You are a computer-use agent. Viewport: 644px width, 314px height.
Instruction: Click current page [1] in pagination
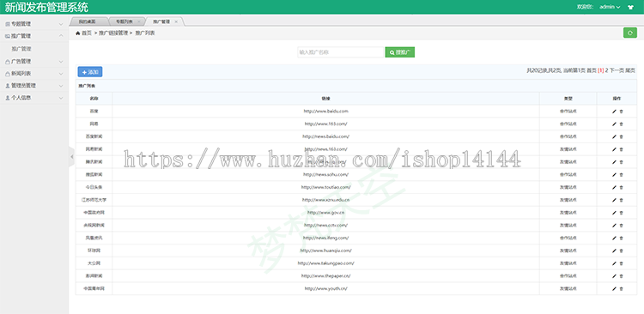tap(600, 70)
